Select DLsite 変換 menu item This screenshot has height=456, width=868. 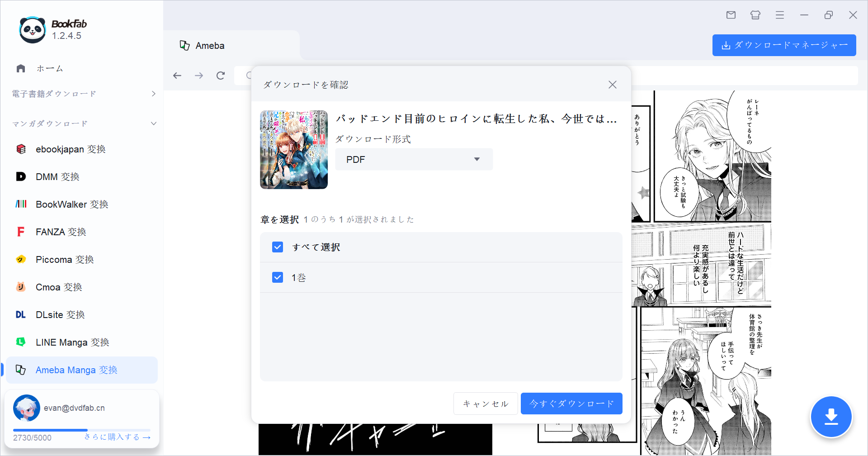pos(82,314)
